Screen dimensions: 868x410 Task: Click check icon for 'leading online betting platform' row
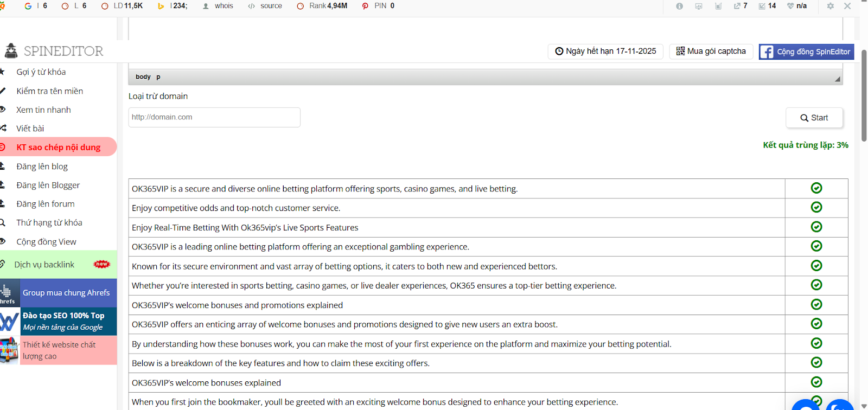(x=816, y=246)
